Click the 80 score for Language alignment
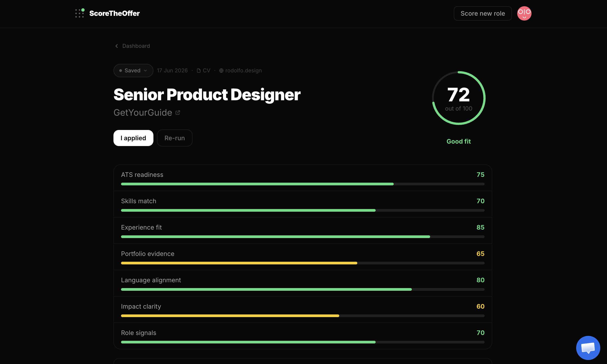This screenshot has width=607, height=364. [x=480, y=280]
